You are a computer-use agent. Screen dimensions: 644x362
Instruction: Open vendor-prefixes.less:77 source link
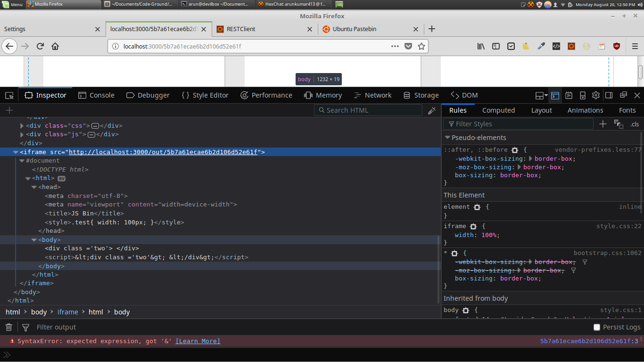598,150
